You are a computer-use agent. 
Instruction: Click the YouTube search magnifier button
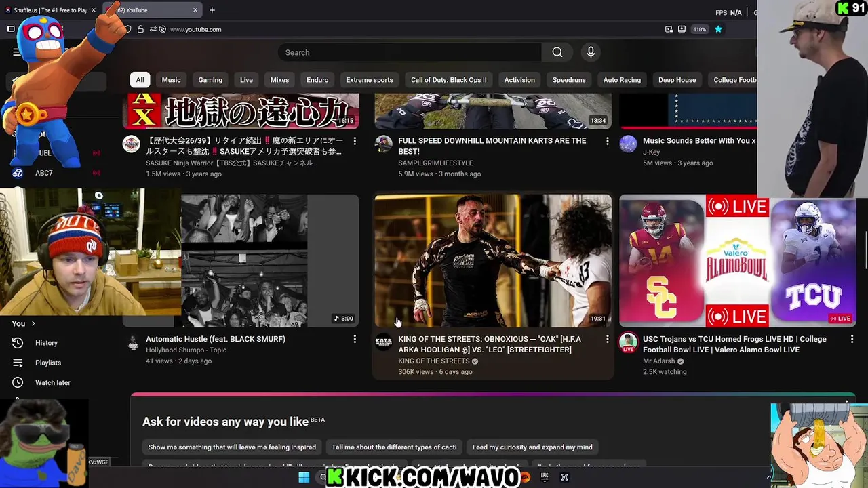tap(557, 52)
